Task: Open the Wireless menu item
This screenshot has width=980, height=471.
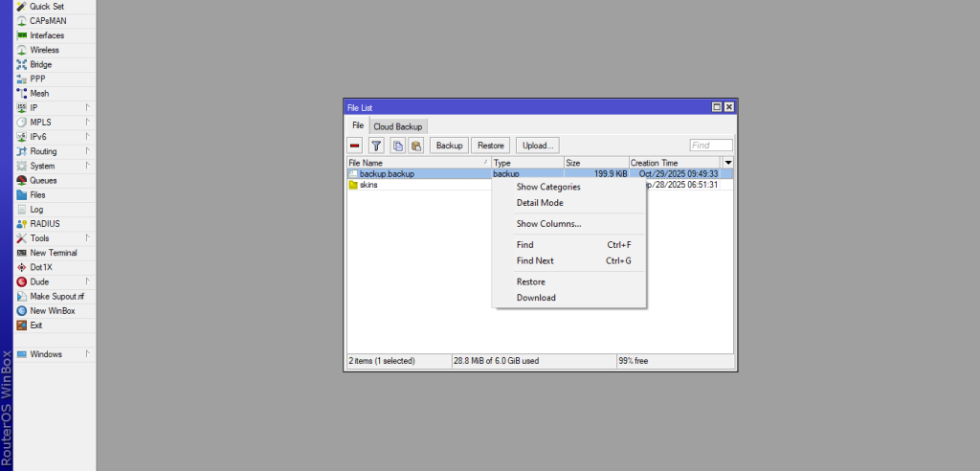Action: pos(44,50)
